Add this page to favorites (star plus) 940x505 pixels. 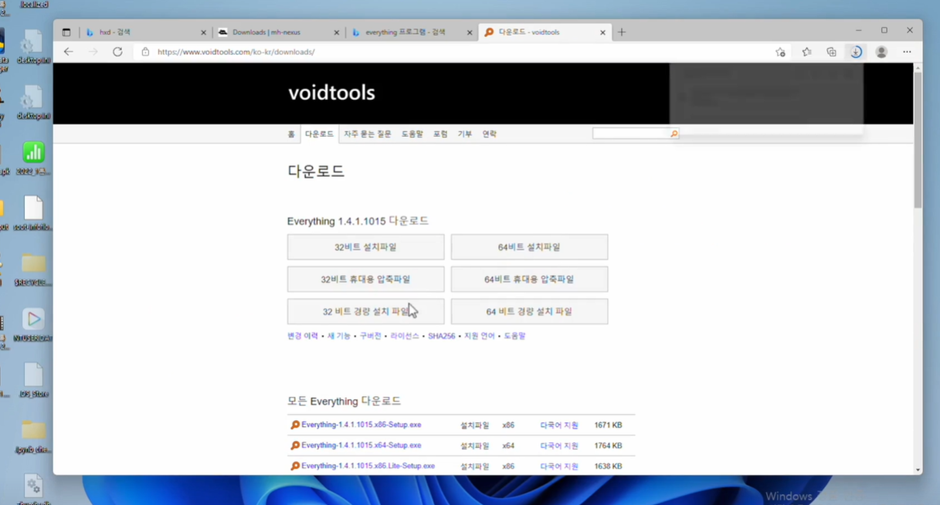coord(780,52)
